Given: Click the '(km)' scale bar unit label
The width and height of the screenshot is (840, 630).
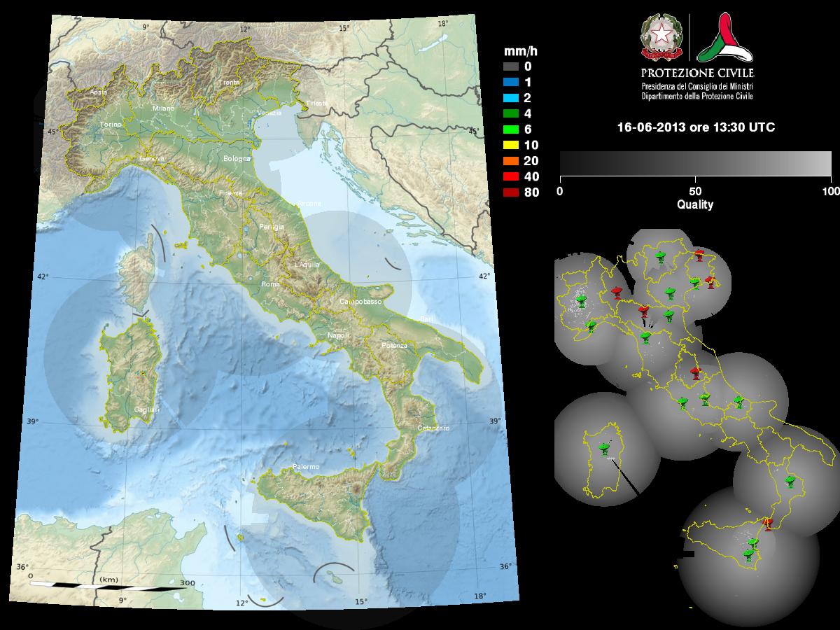Looking at the screenshot, I should tap(108, 580).
